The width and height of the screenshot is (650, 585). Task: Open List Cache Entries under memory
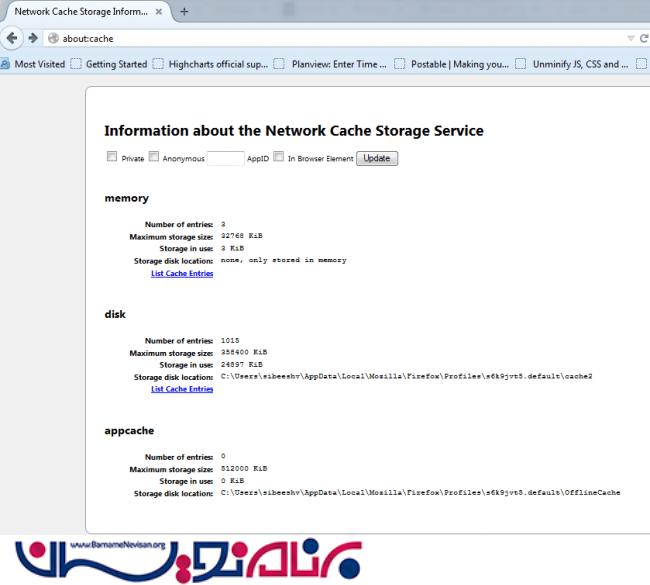pyautogui.click(x=182, y=274)
